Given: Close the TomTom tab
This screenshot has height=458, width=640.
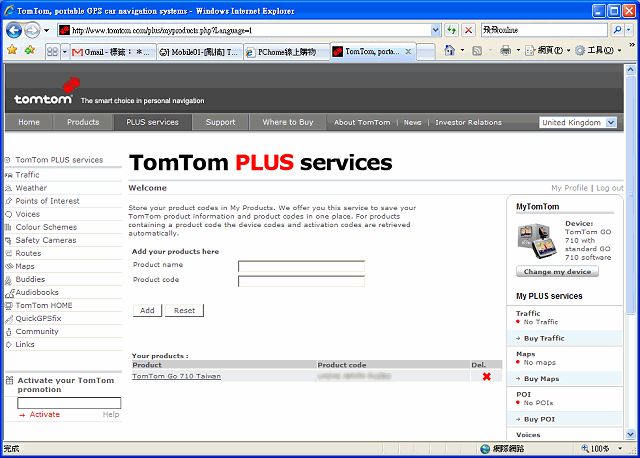Looking at the screenshot, I should (408, 51).
